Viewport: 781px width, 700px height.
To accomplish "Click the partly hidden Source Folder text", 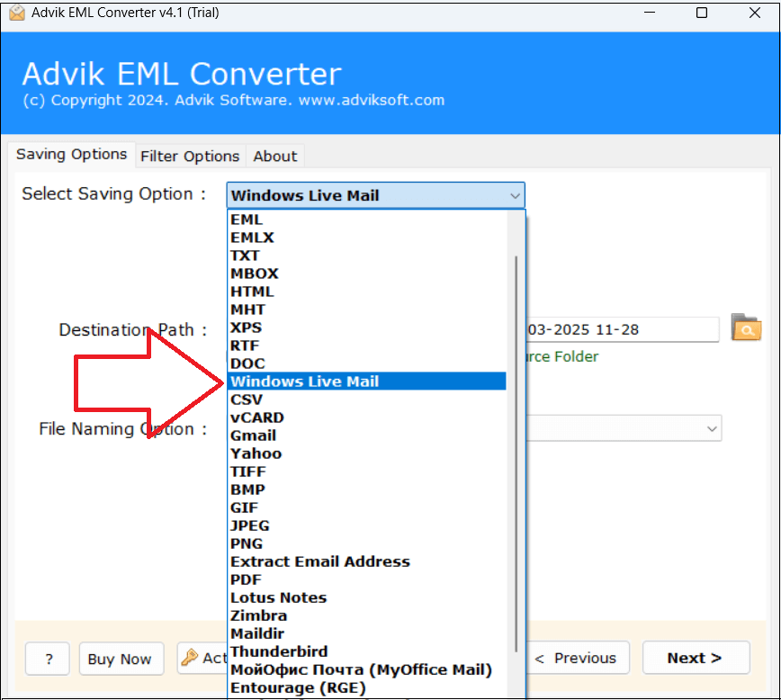I will tap(562, 356).
